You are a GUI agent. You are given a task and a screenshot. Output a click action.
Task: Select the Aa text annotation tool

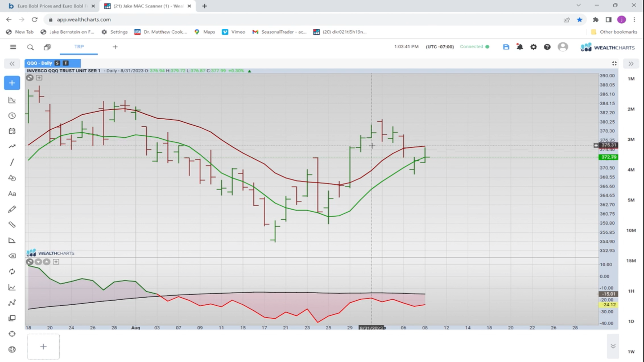click(12, 194)
